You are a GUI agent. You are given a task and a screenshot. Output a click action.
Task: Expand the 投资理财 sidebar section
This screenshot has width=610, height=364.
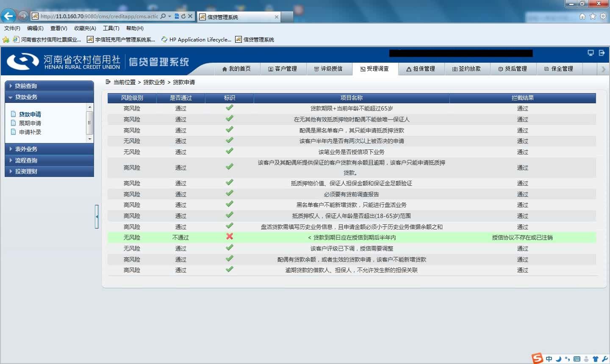point(49,171)
